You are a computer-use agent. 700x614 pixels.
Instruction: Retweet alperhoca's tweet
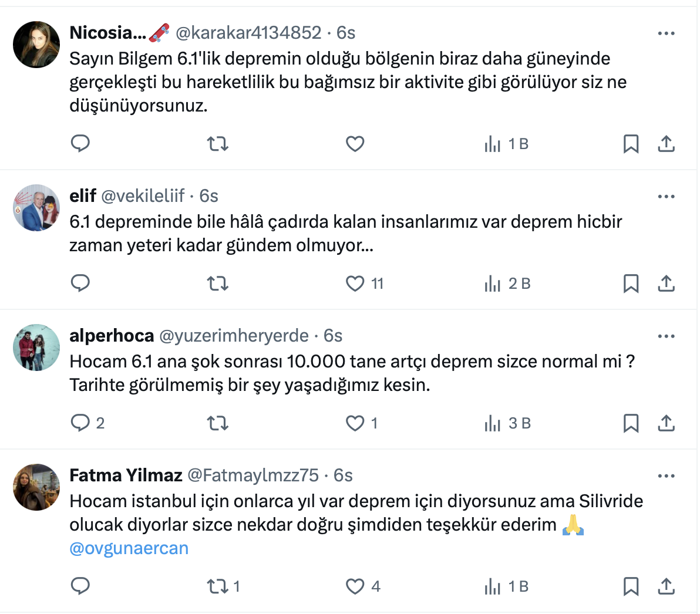(218, 423)
